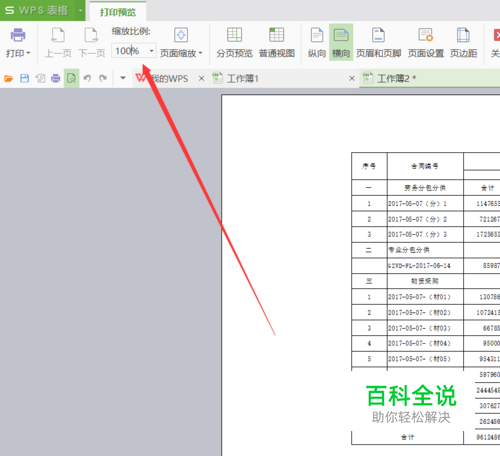Viewport: 500px width, 456px height.
Task: Select the 打印预览 ribbon tab
Action: (118, 12)
